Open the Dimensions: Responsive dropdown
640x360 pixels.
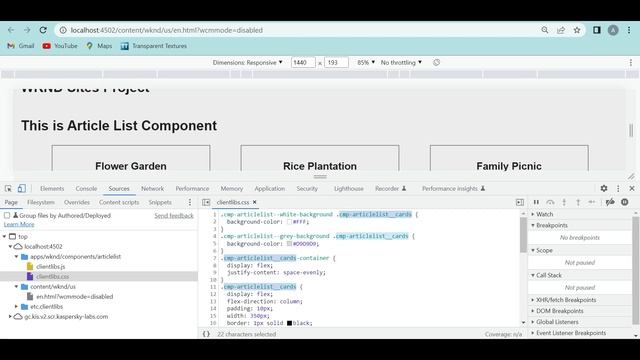pos(247,62)
